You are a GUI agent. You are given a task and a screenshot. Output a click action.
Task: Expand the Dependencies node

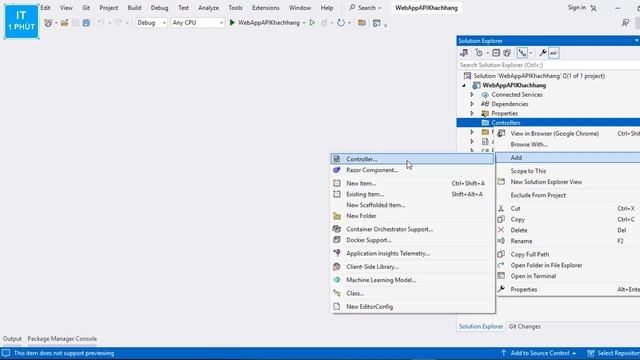pyautogui.click(x=472, y=104)
